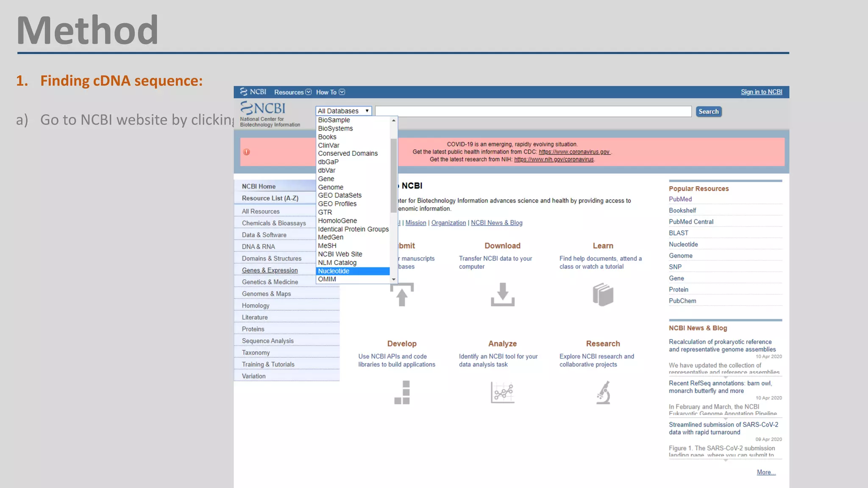Click the Learn heading link

(603, 246)
